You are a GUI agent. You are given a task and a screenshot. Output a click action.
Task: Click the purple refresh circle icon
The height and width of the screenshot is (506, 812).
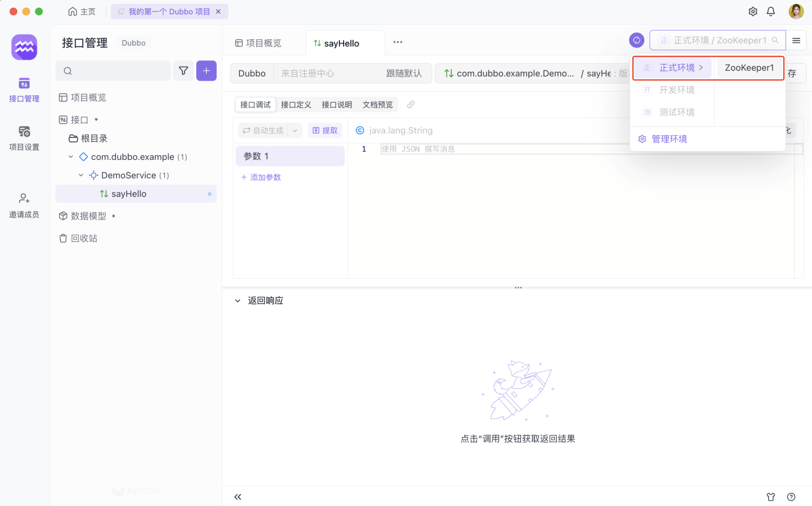tap(636, 41)
